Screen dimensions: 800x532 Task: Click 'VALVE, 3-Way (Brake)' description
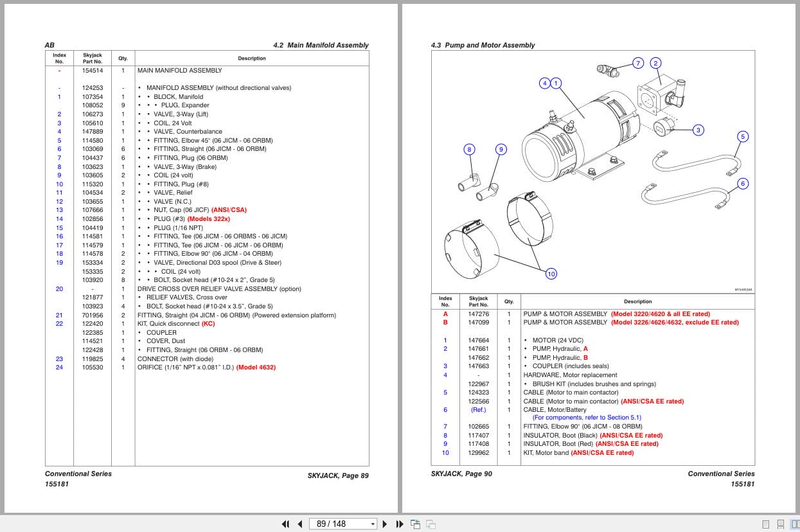tap(186, 166)
